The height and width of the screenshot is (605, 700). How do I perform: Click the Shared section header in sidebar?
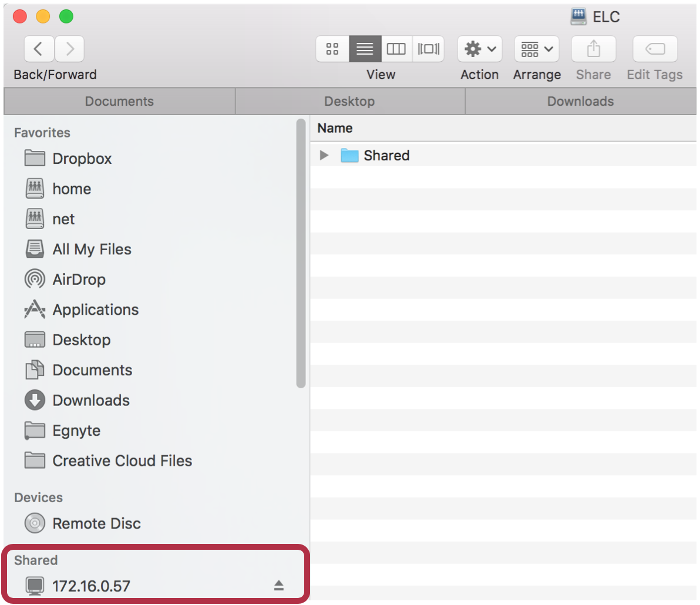36,560
